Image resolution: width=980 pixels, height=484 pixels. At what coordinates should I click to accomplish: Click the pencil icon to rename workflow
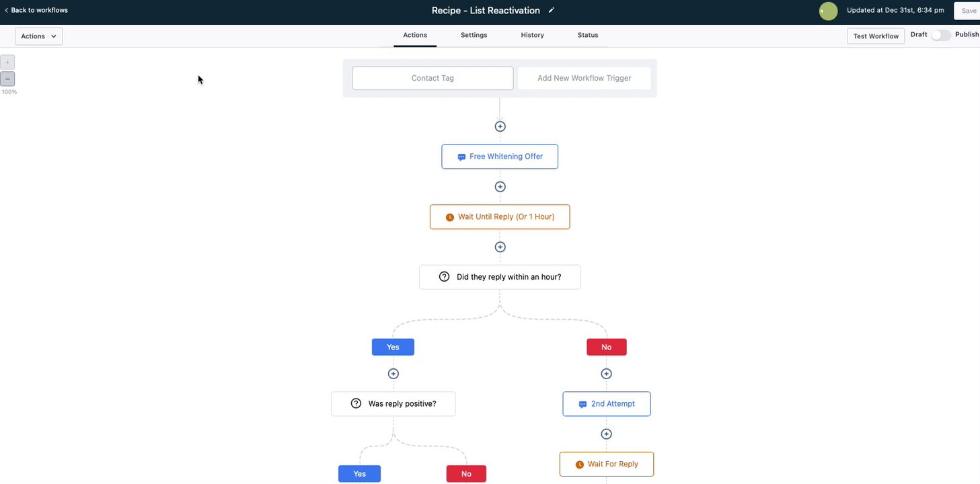552,10
